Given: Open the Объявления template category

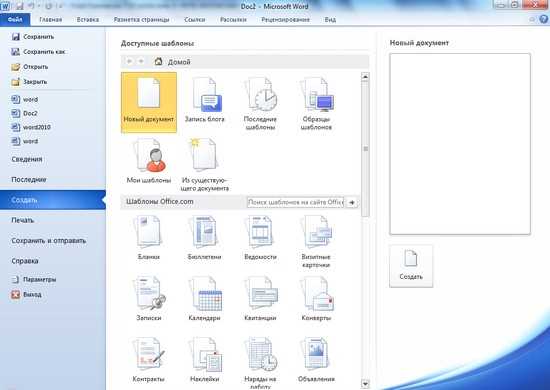Looking at the screenshot, I should [316, 360].
